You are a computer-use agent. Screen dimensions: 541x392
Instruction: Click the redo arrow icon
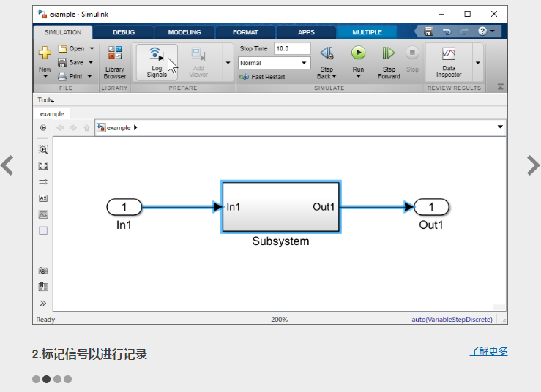(464, 31)
